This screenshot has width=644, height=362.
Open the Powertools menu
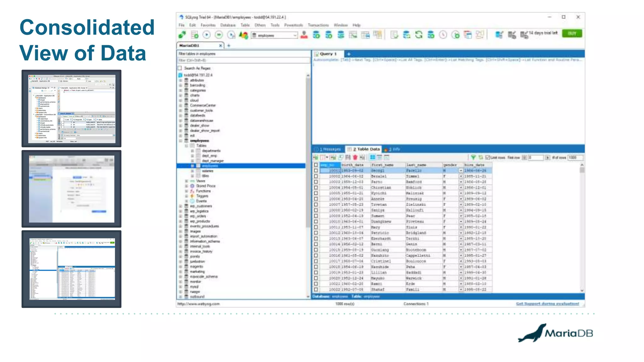point(293,25)
